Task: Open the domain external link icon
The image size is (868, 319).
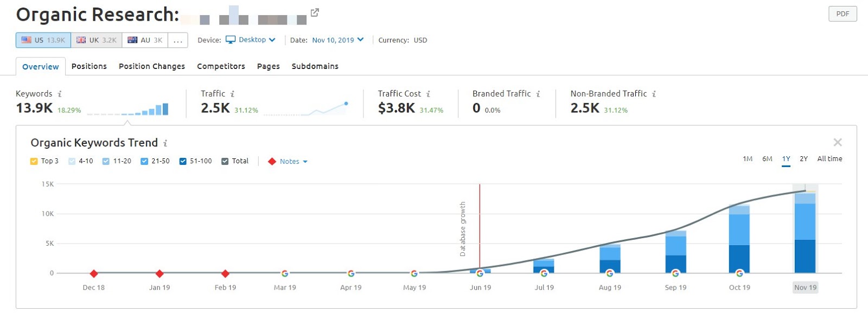Action: [x=315, y=12]
